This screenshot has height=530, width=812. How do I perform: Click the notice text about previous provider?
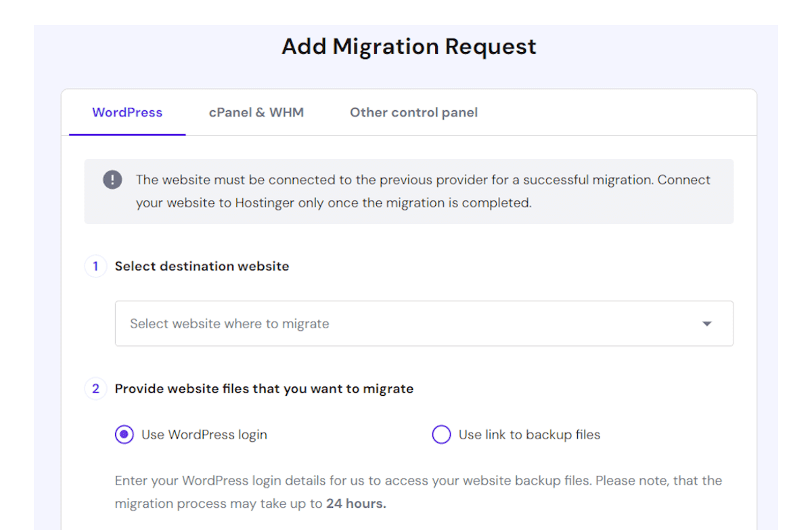[x=423, y=191]
